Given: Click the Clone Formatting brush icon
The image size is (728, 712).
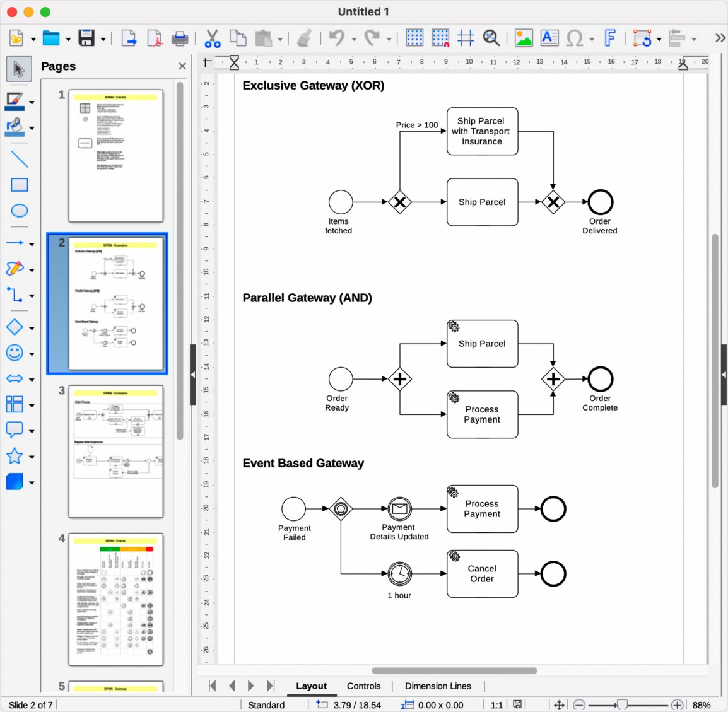Looking at the screenshot, I should (305, 38).
